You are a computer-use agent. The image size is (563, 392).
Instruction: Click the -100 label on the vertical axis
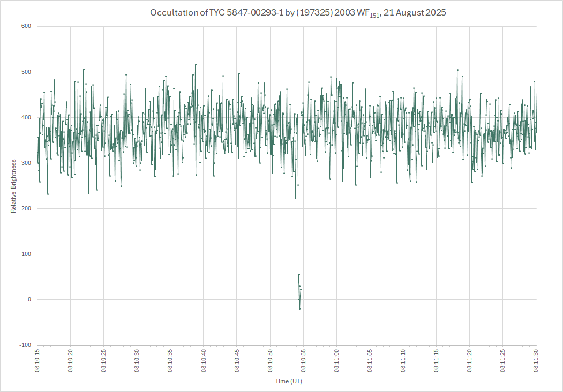[x=25, y=345]
